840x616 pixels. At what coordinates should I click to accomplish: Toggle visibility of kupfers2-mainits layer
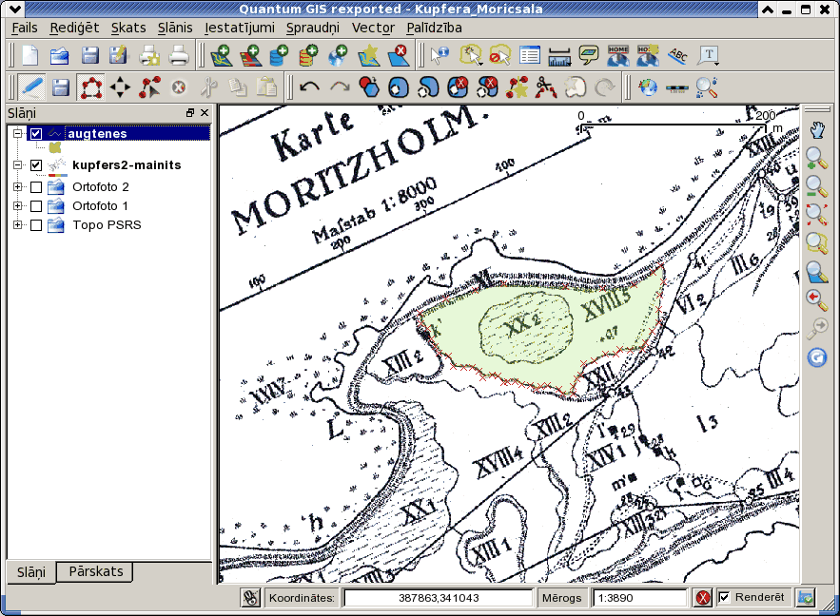point(36,165)
